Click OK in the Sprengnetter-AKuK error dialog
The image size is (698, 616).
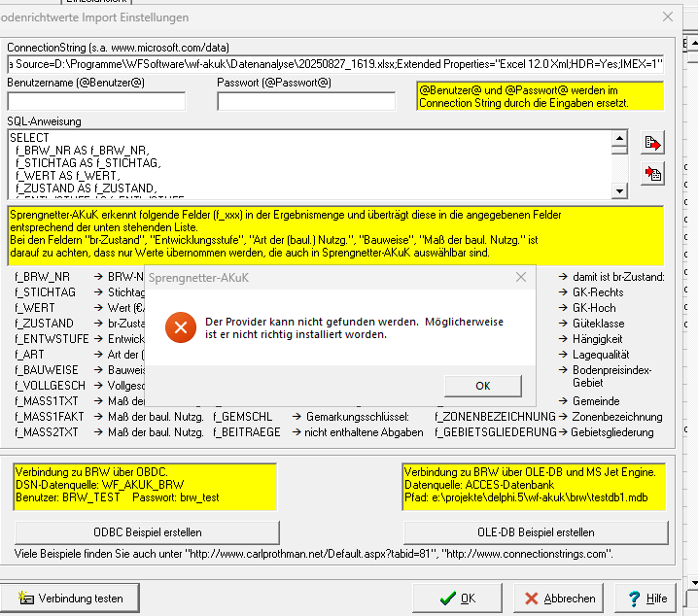pos(483,386)
